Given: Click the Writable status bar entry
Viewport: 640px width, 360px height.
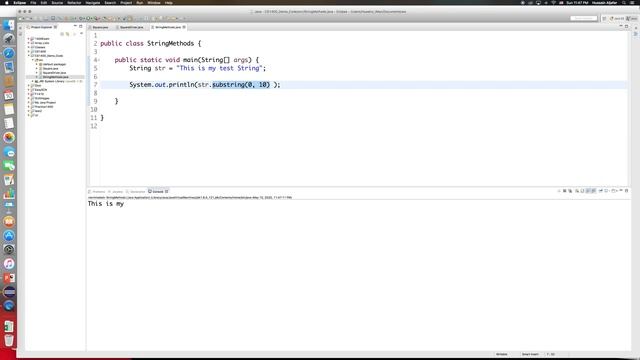Looking at the screenshot, I should [x=502, y=354].
